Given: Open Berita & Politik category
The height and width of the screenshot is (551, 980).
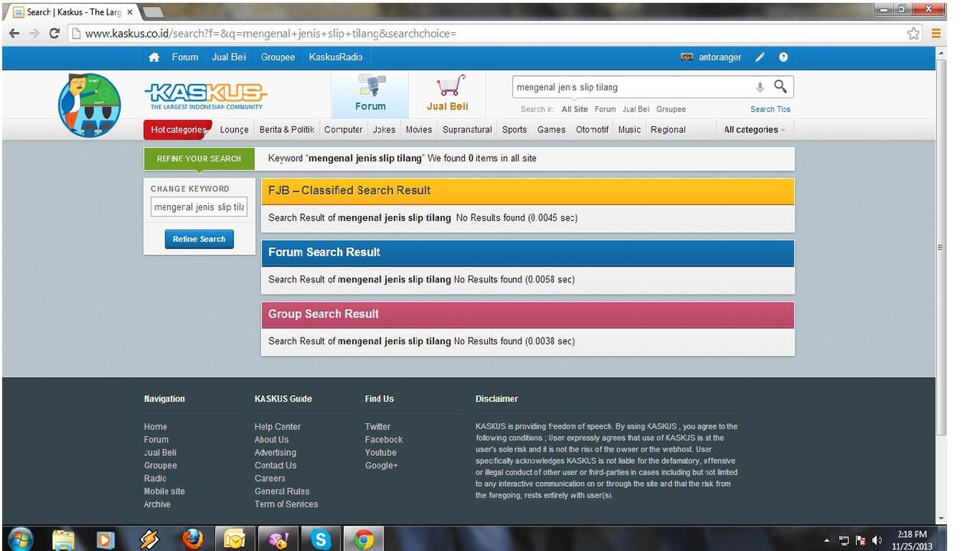Looking at the screenshot, I should click(x=286, y=130).
